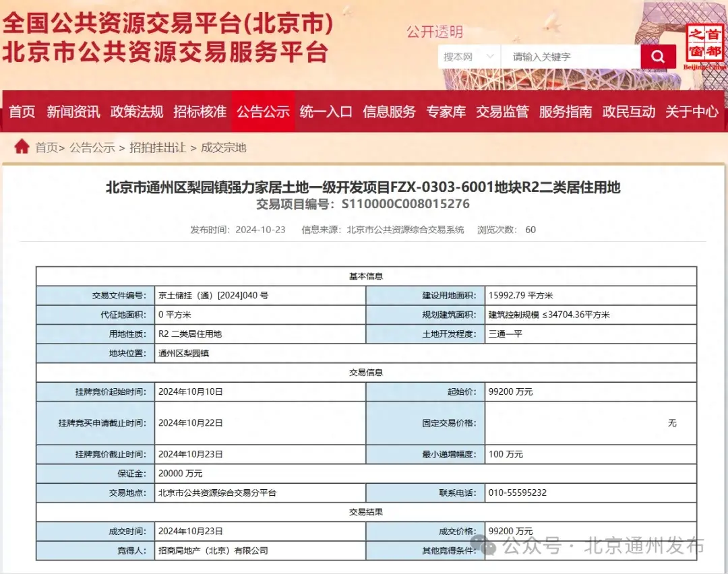Click the site title 北京市公共资源交易服务平台
Screen dimensions: 728x574
pos(165,51)
